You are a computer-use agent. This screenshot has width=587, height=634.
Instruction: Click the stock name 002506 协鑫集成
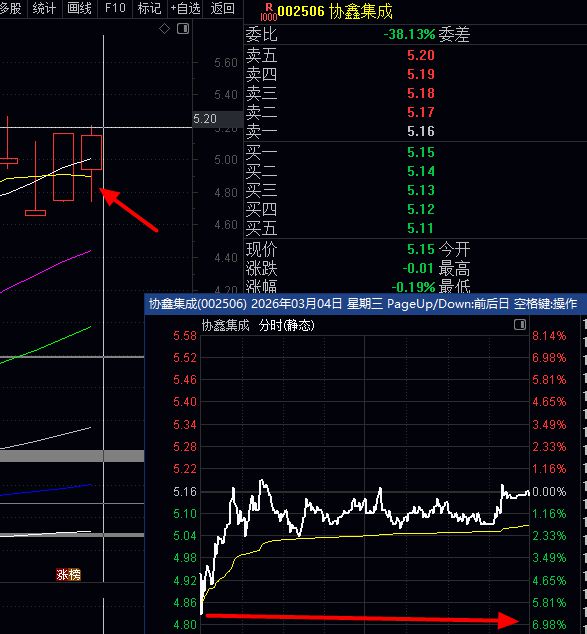[x=335, y=11]
